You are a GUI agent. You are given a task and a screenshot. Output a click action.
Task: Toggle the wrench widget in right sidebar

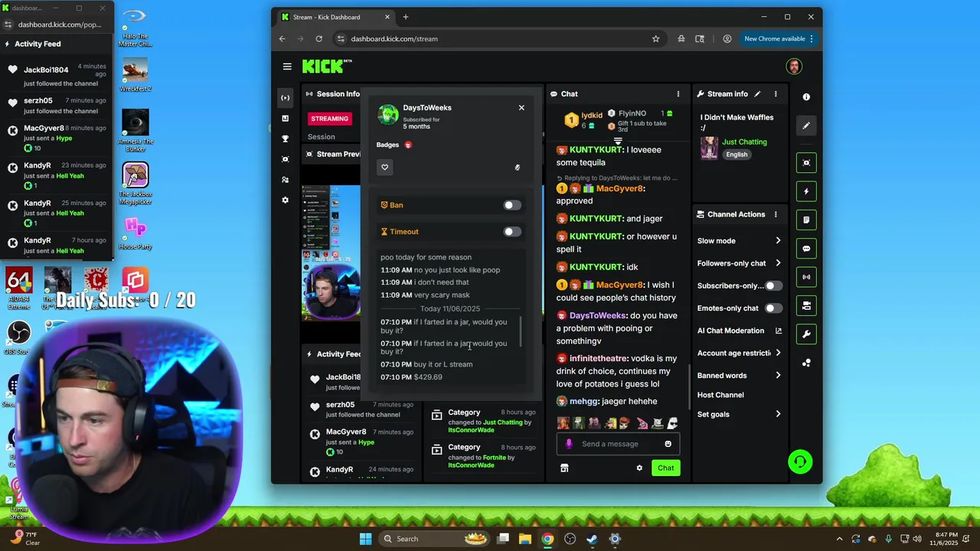click(x=806, y=334)
